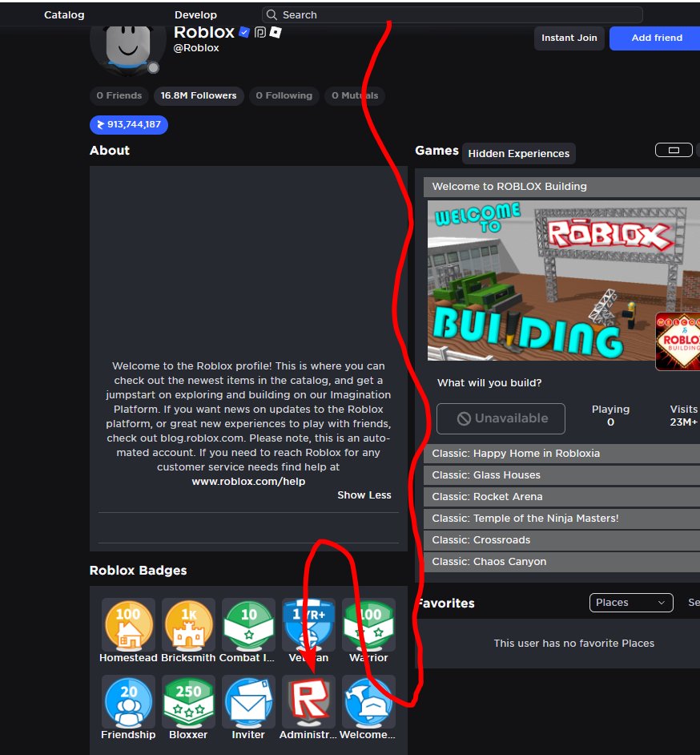This screenshot has width=700, height=755.
Task: Expand Classic: Chaos Canyon
Action: (x=561, y=562)
